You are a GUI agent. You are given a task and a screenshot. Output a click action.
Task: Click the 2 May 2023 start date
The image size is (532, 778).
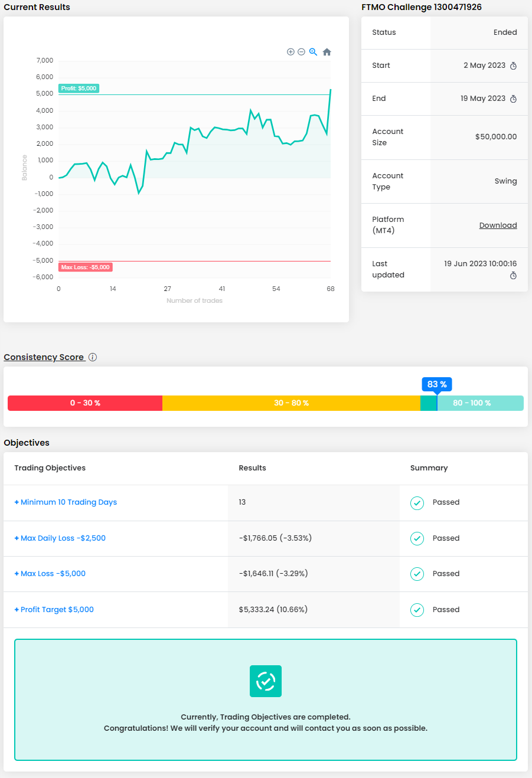[484, 66]
